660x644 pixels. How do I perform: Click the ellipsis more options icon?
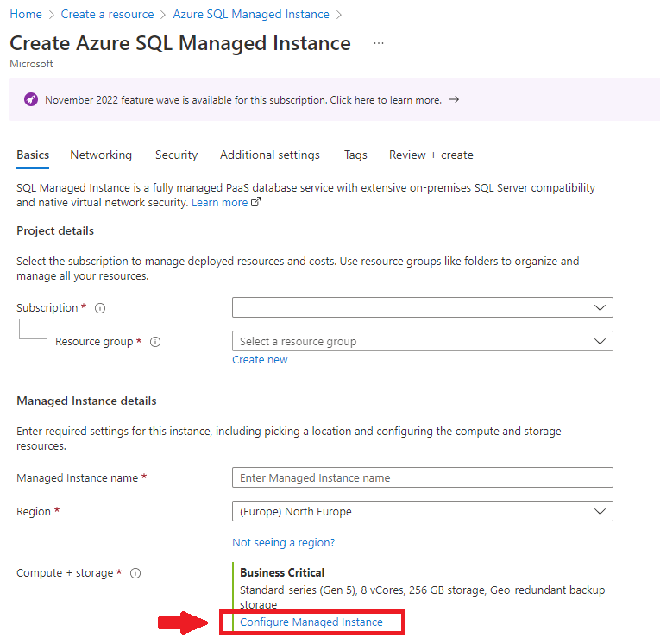tap(379, 43)
